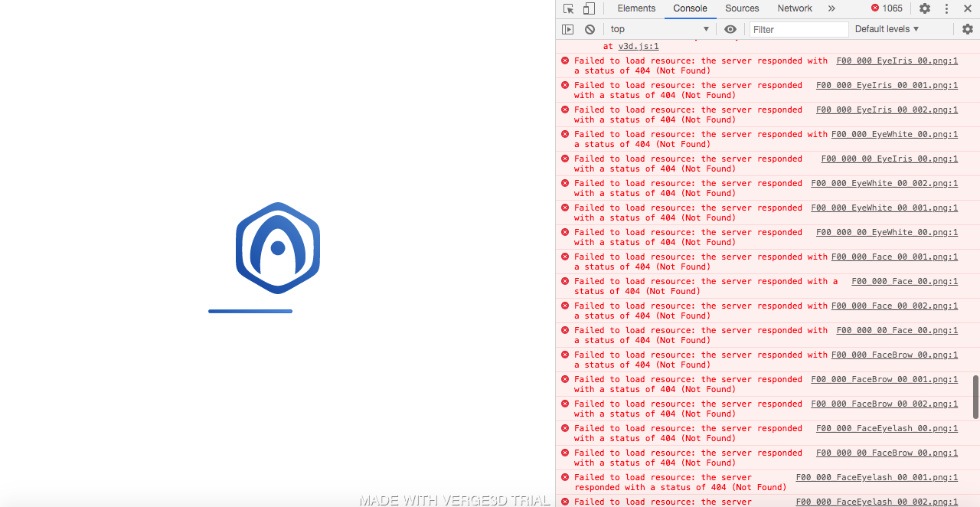Open the F00_000_00_Face_00.png:1 link
980x507 pixels.
pyautogui.click(x=897, y=330)
